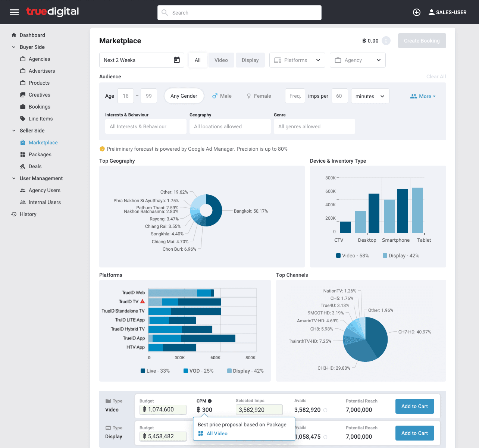Click the Packages grid icon
The height and width of the screenshot is (448, 479).
click(x=23, y=154)
